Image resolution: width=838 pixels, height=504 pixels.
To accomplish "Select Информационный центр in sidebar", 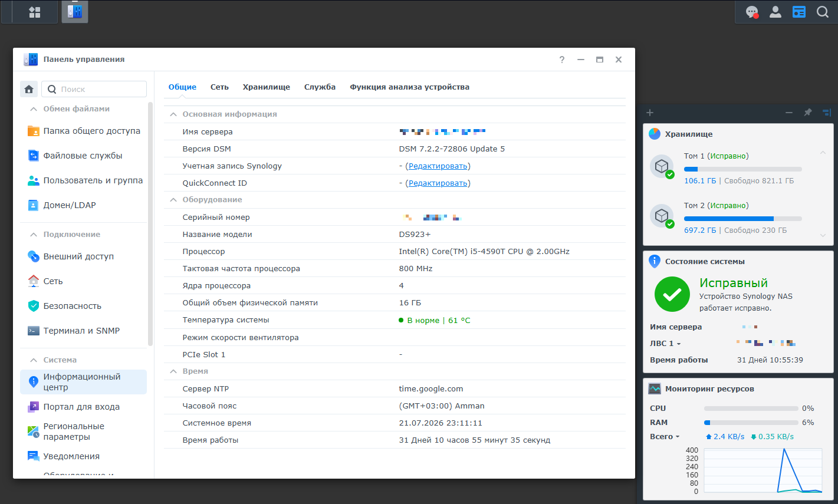I will (x=83, y=382).
